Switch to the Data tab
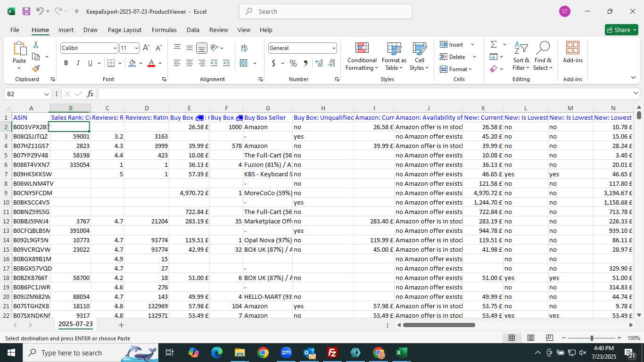This screenshot has width=644, height=362. tap(193, 30)
